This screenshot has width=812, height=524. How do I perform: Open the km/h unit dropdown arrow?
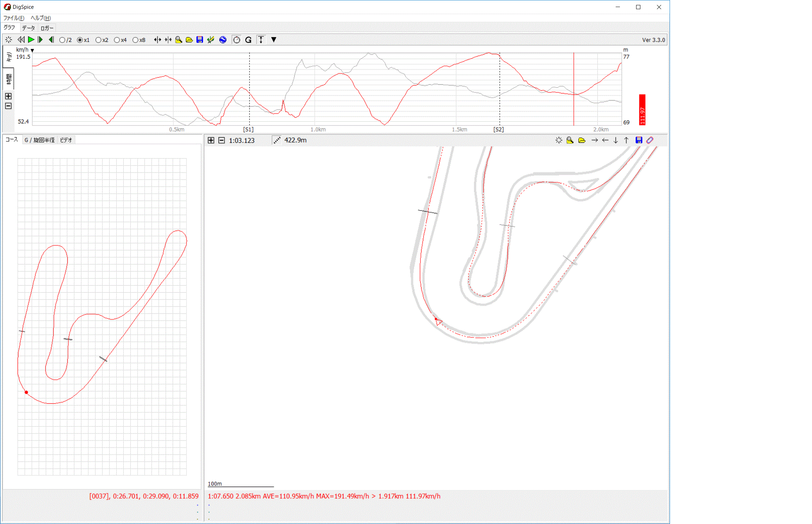(32, 50)
